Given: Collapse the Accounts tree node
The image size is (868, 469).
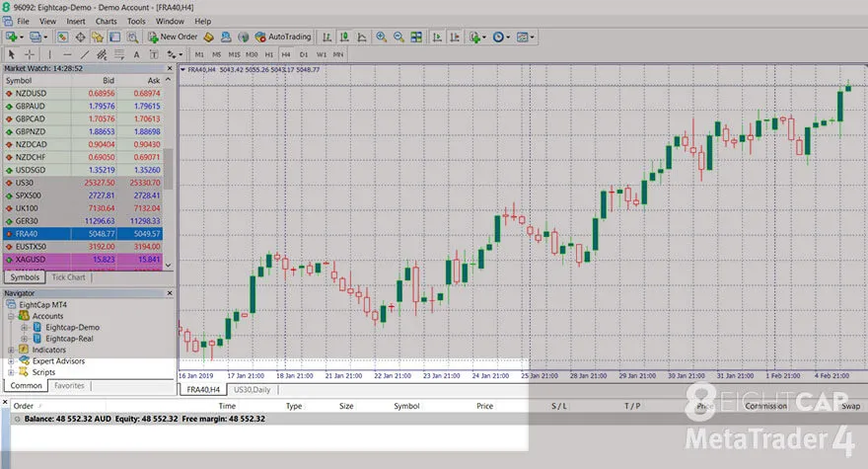Looking at the screenshot, I should 11,316.
